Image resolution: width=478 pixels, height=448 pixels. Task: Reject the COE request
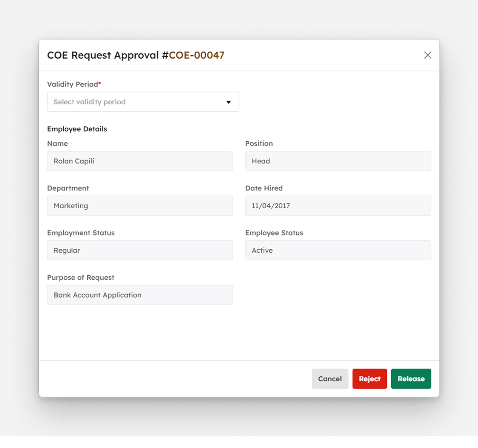(x=370, y=379)
